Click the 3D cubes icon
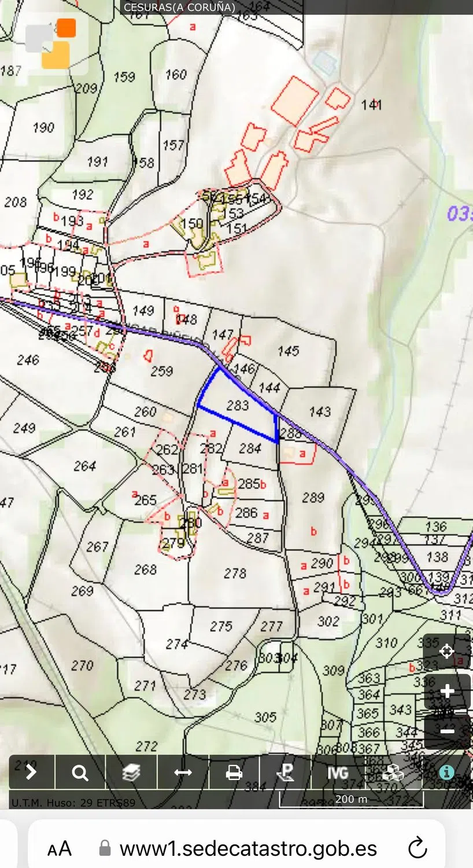The width and height of the screenshot is (473, 868). pyautogui.click(x=393, y=772)
